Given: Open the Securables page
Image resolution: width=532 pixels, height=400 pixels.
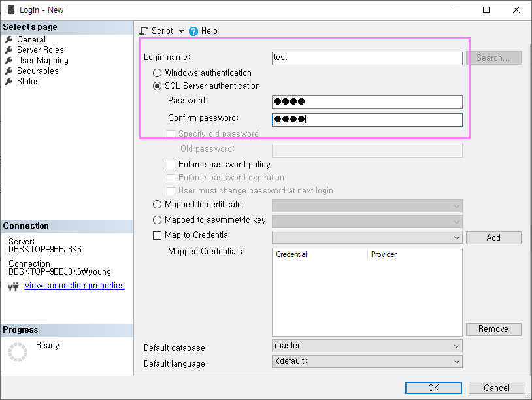Looking at the screenshot, I should pyautogui.click(x=38, y=71).
